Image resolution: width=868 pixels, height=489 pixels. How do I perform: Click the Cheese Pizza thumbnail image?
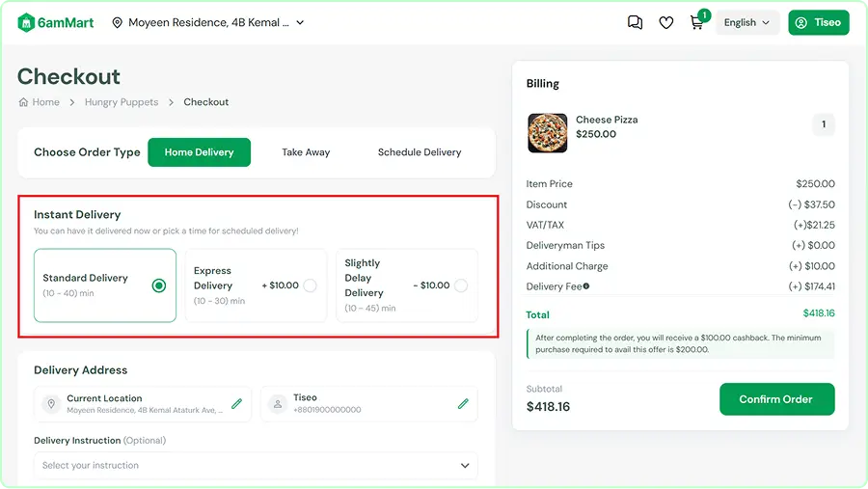tap(548, 133)
